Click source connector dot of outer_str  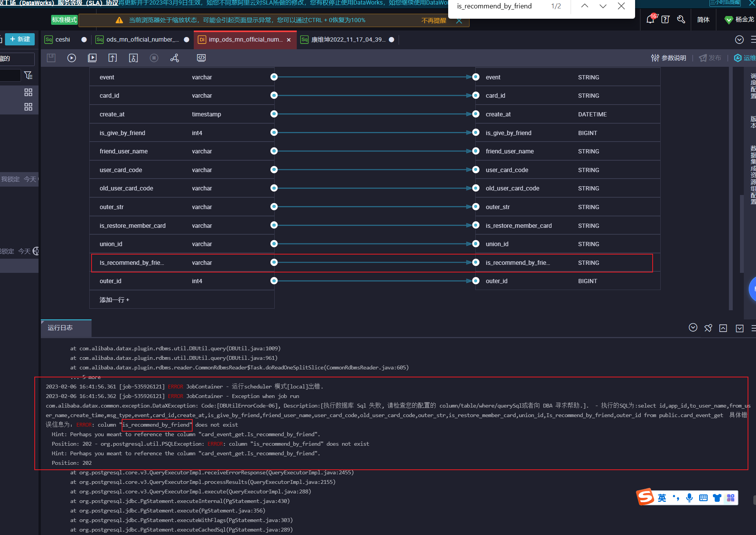[274, 207]
